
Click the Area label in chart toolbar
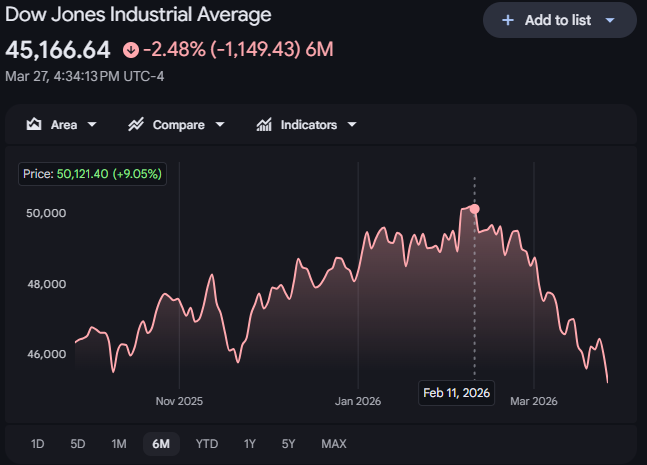[64, 125]
